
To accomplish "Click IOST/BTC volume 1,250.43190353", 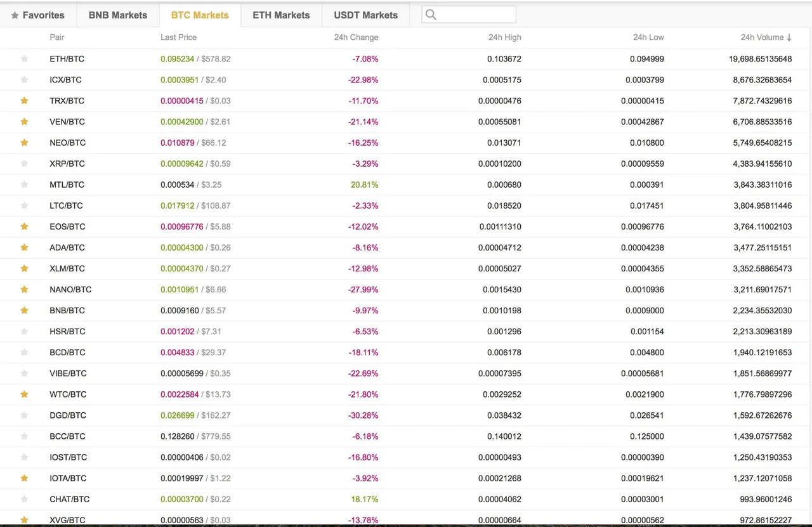I will click(x=763, y=457).
